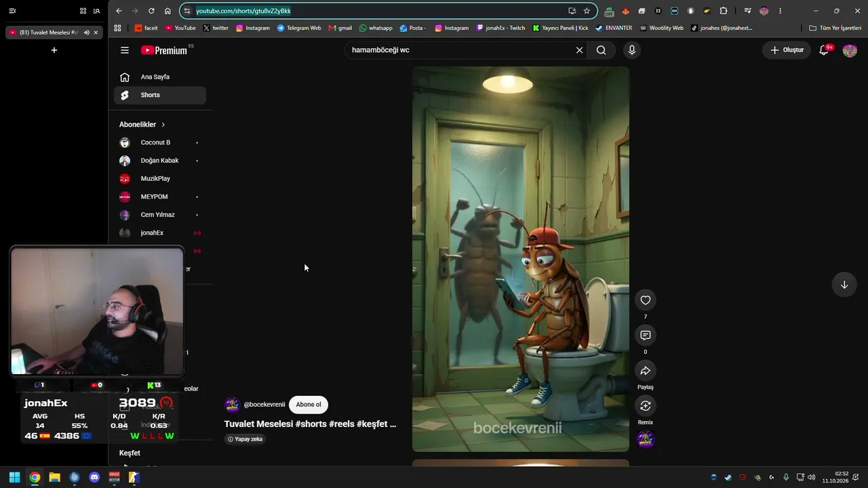
Task: Select Shorts in the sidebar
Action: pos(160,95)
